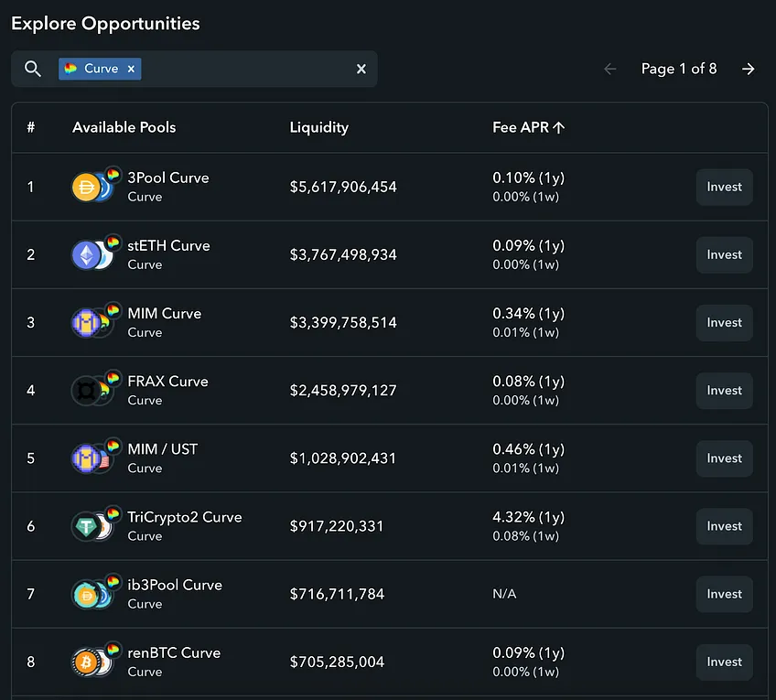Screen dimensions: 776x700
Task: Sort by Available Pools column header
Action: coord(124,127)
